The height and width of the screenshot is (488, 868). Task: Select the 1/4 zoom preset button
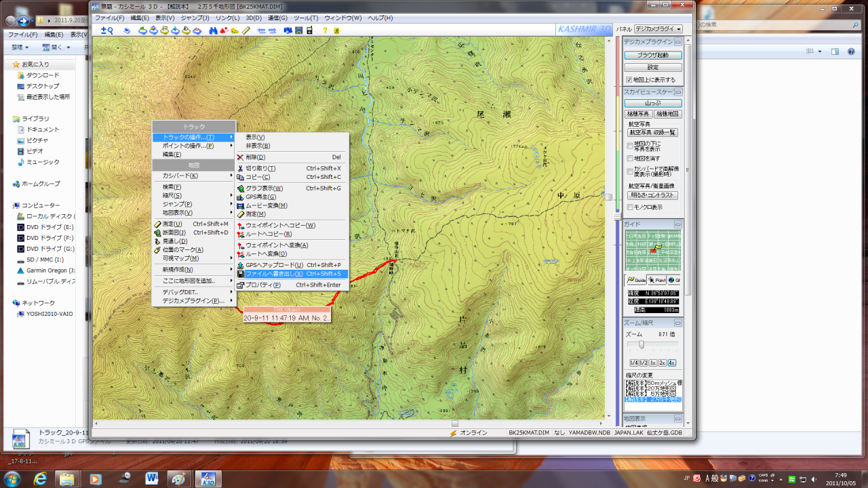633,363
